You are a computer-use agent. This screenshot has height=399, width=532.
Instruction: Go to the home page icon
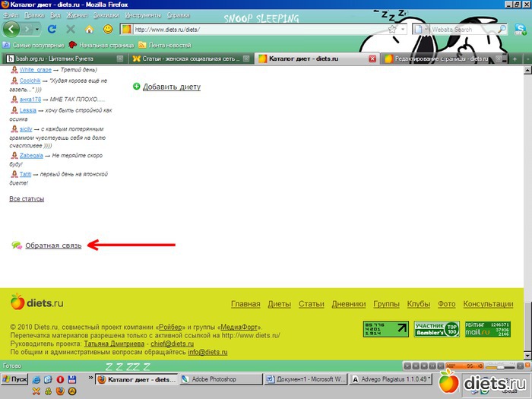point(89,30)
